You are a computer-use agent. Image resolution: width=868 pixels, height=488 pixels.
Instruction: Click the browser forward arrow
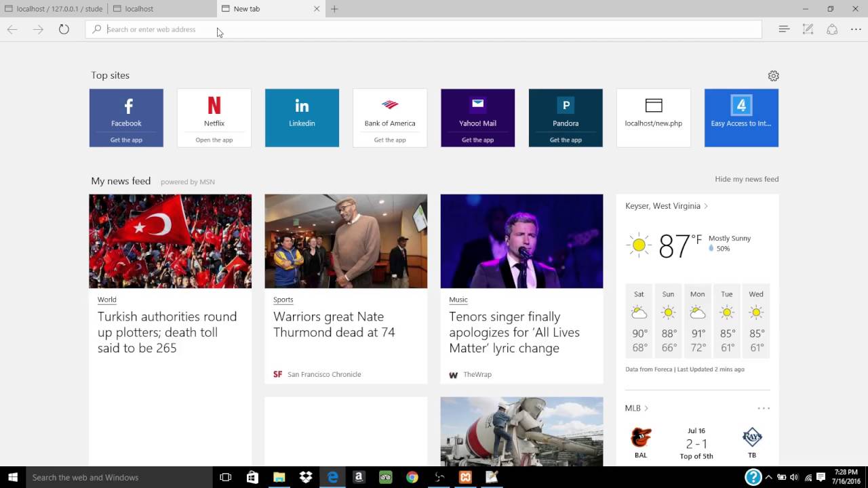pyautogui.click(x=38, y=29)
